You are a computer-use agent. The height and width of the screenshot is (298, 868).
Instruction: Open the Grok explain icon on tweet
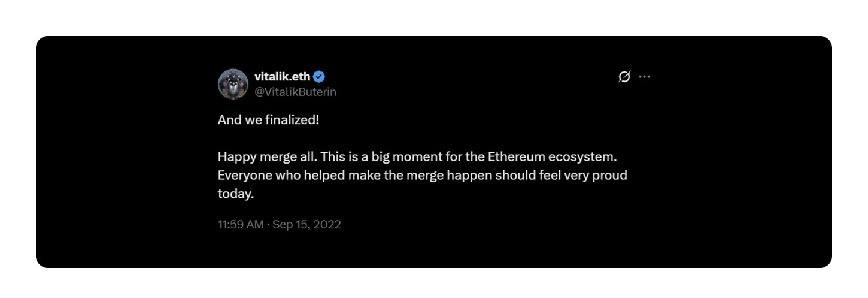pos(624,77)
